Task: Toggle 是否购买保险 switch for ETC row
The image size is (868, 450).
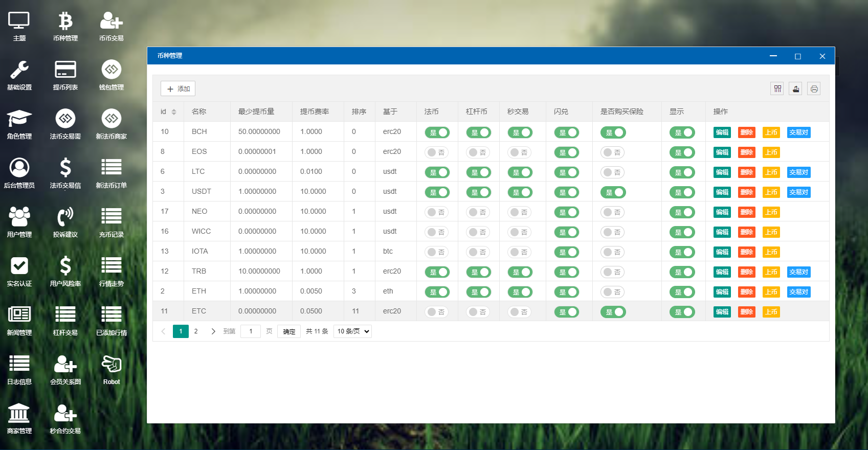Action: coord(613,312)
